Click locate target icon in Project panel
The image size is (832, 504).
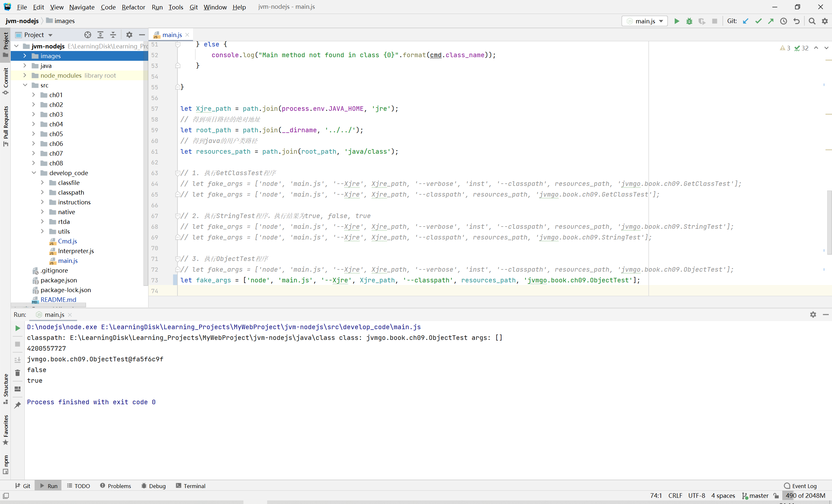[88, 35]
